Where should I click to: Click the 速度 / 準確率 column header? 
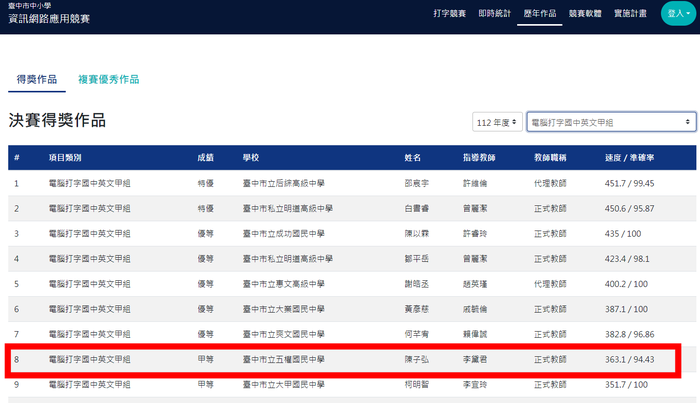point(629,158)
